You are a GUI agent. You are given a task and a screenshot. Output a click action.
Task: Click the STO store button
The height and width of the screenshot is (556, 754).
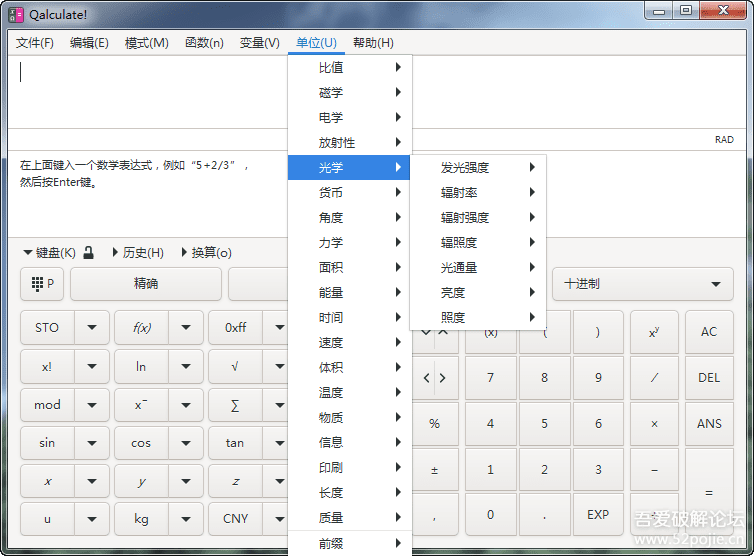(x=47, y=328)
